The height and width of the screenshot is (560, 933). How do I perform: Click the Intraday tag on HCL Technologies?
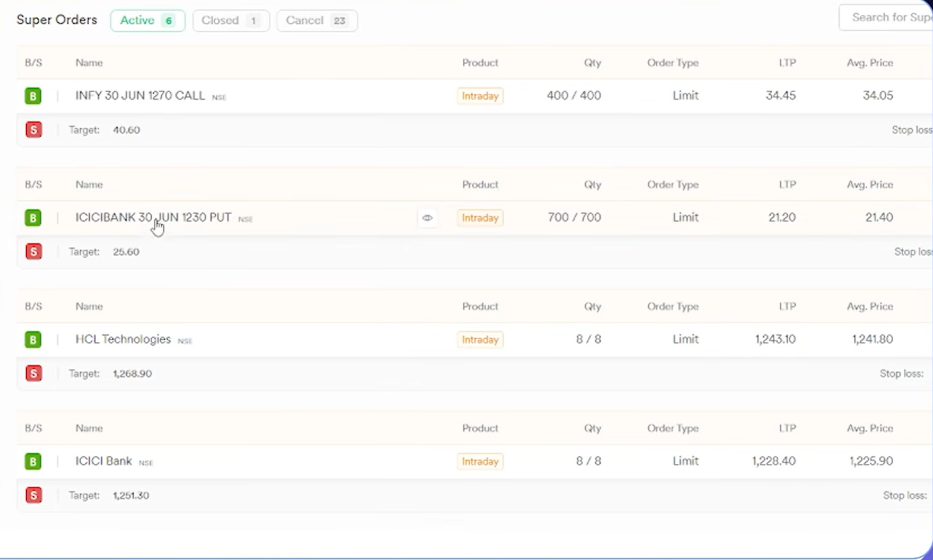point(480,340)
